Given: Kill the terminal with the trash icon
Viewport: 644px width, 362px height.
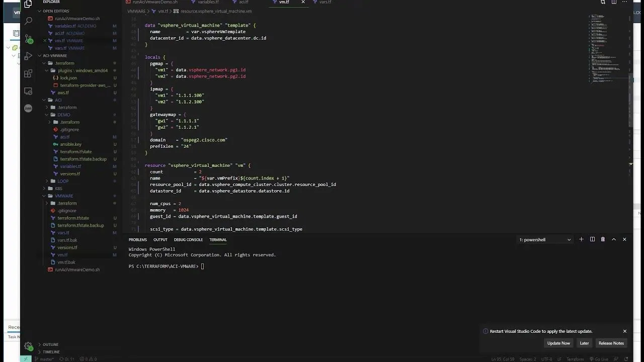Looking at the screenshot, I should 602,239.
